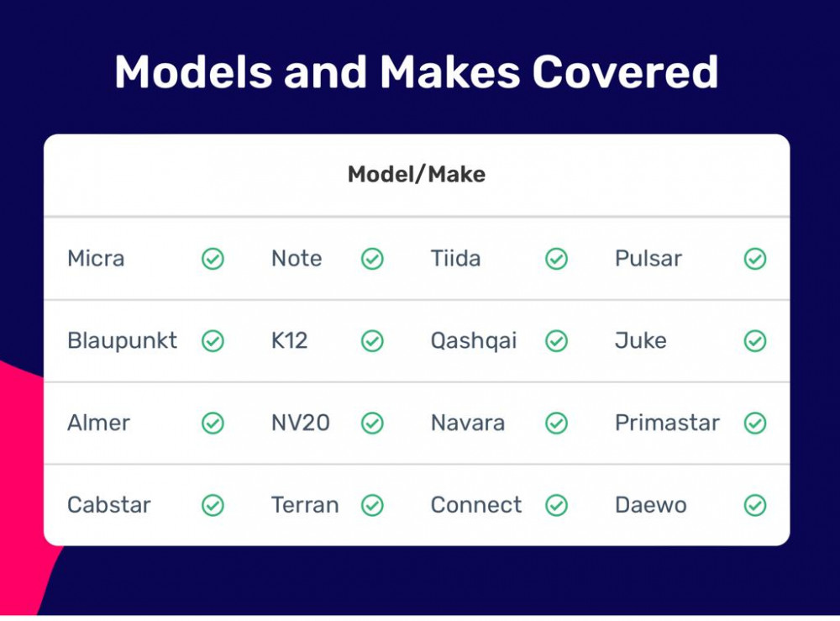
Task: Select the Primastar model label
Action: 667,424
